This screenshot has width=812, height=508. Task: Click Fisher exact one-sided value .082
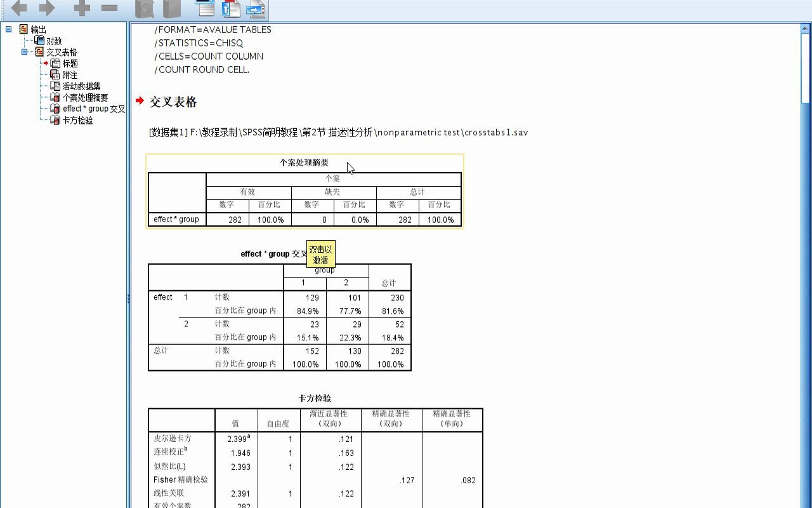(468, 481)
